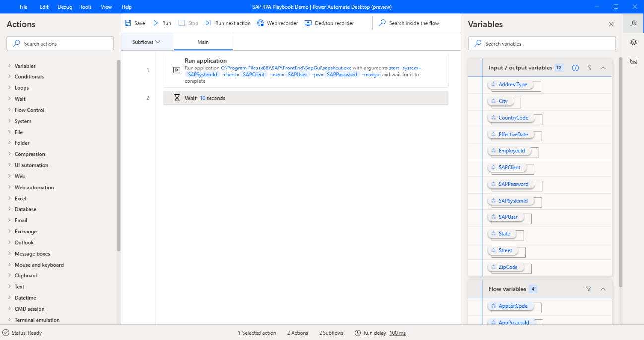This screenshot has width=644, height=340.
Task: Launch the Web recorder
Action: tap(277, 23)
